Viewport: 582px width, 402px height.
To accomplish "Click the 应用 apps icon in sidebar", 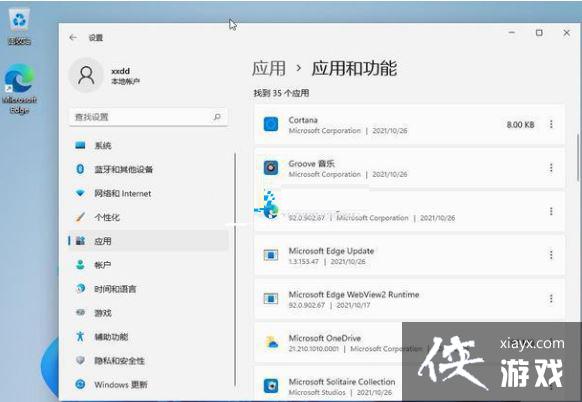I will (81, 241).
